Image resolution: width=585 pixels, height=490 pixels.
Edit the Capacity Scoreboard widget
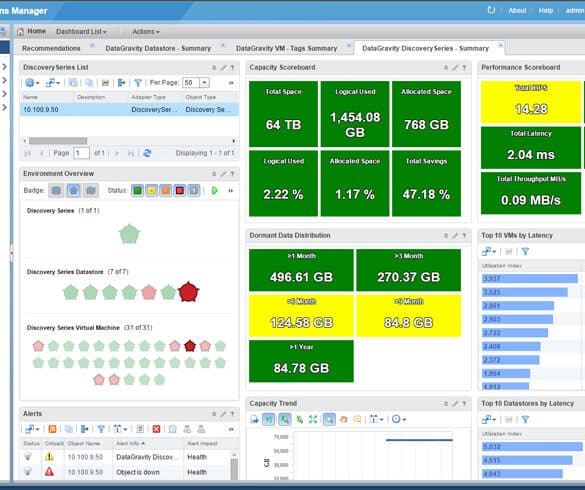(x=455, y=68)
